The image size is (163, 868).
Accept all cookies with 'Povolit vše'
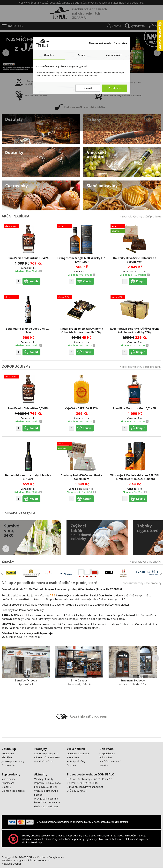coord(114,88)
